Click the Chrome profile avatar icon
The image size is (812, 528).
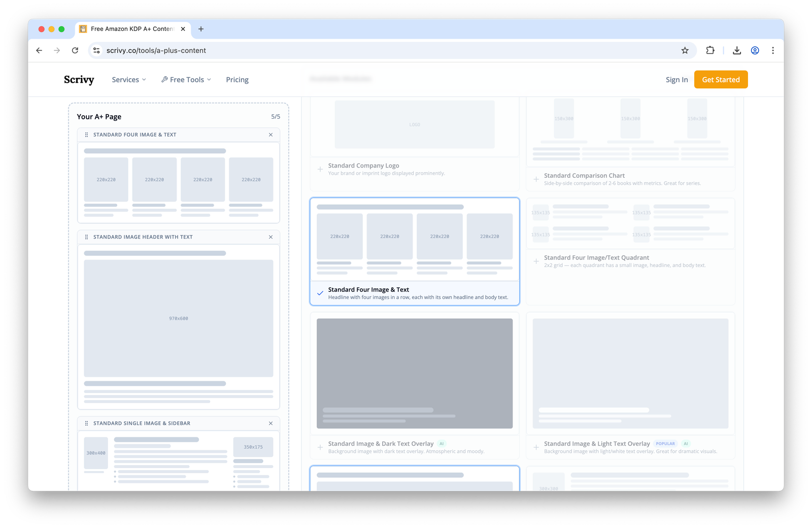pyautogui.click(x=755, y=50)
